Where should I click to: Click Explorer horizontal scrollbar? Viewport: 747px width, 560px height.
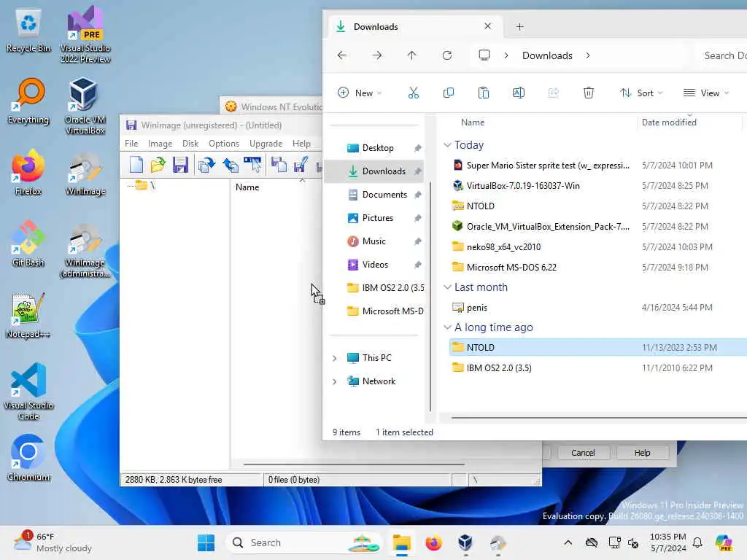pos(599,418)
